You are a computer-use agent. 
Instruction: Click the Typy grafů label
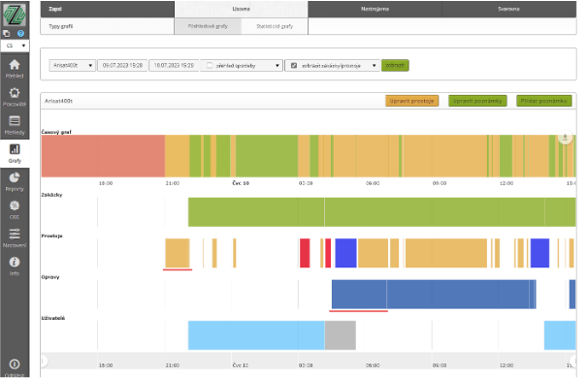click(x=61, y=26)
